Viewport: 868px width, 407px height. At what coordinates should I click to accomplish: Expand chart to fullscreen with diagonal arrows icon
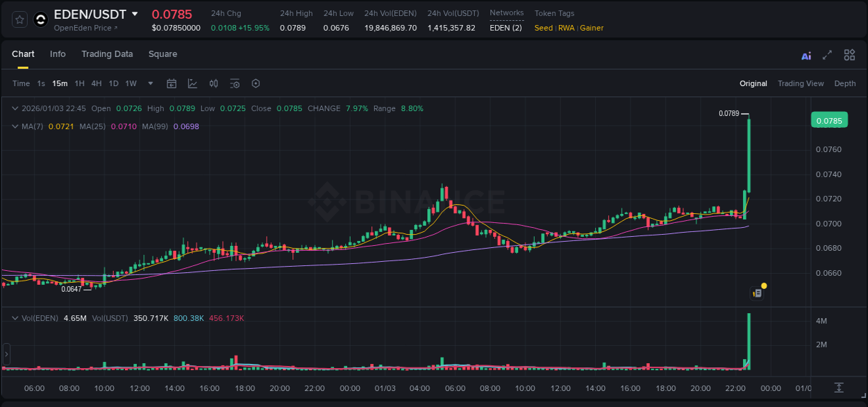pyautogui.click(x=827, y=54)
